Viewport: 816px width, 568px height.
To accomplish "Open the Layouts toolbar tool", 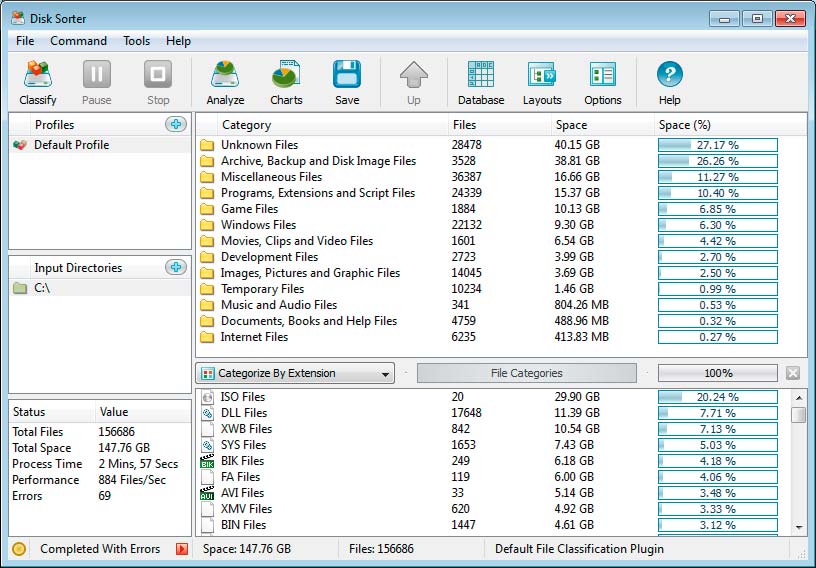I will [x=542, y=74].
